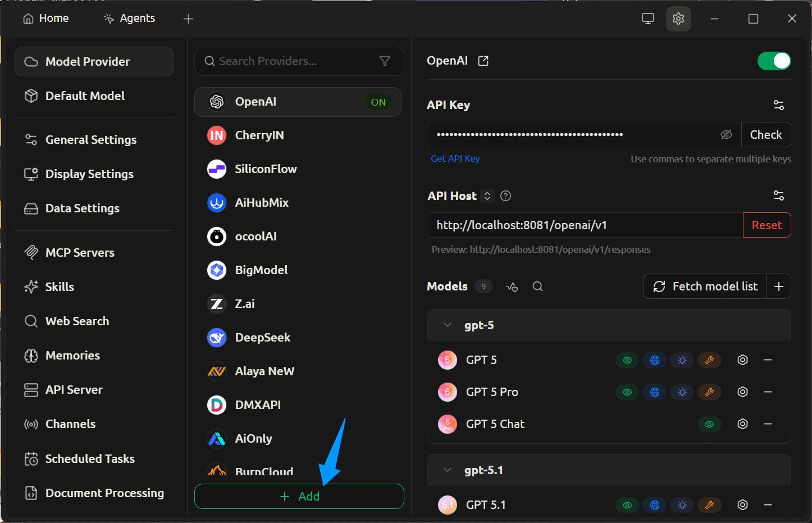This screenshot has width=812, height=523.
Task: Click the vision eye badge on GPT 5 Chat
Action: pos(709,424)
